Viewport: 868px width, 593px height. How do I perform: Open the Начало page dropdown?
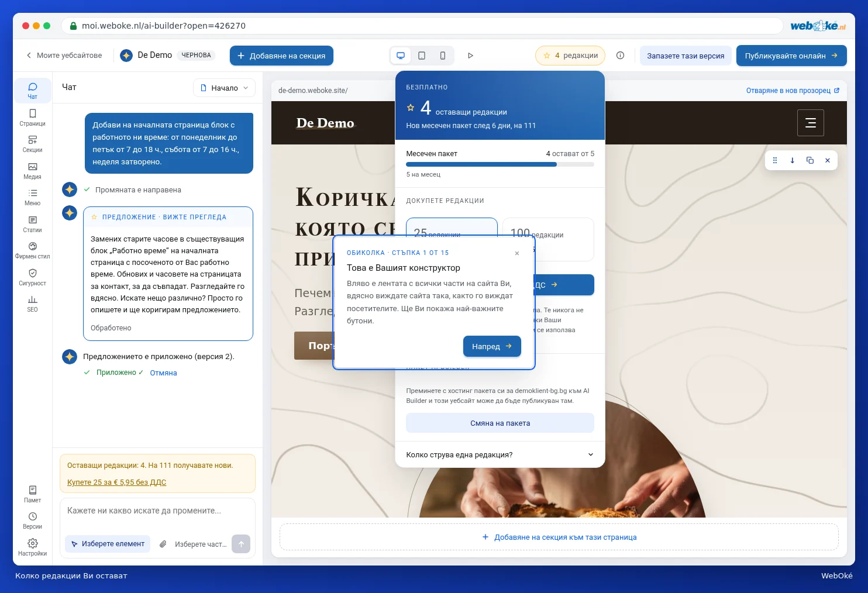224,88
